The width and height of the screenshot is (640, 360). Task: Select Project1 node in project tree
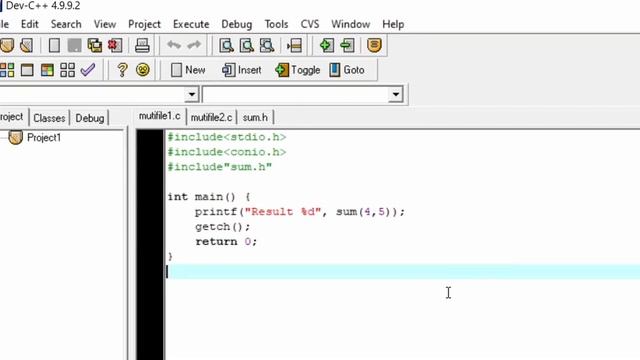pos(44,138)
